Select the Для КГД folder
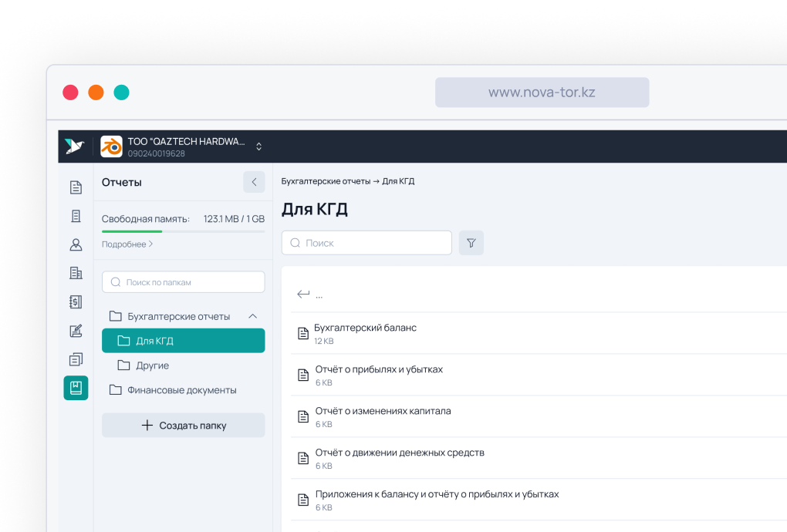The height and width of the screenshot is (532, 787). [x=183, y=341]
